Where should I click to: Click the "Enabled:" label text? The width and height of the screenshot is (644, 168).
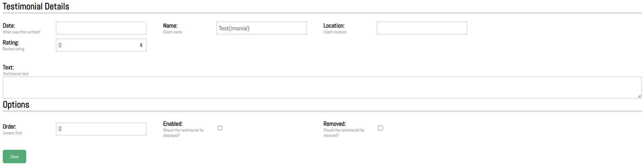coord(173,124)
